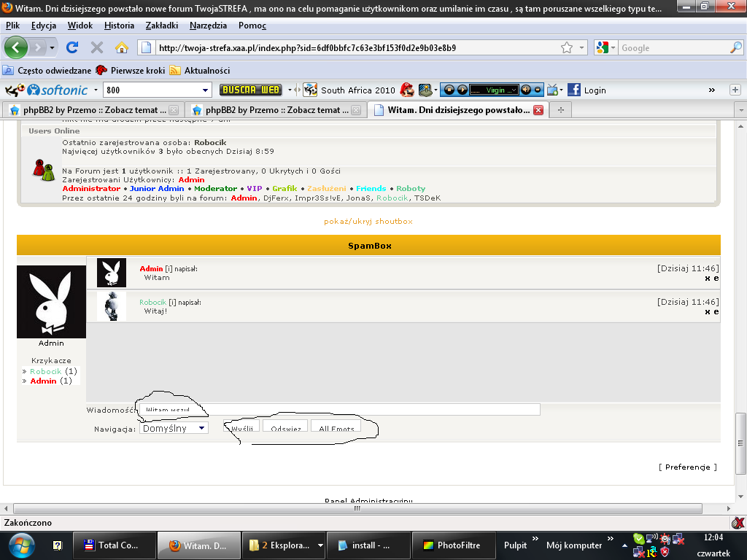The height and width of the screenshot is (560, 747).
Task: Open the Nawigacja Domyślny dropdown
Action: [174, 428]
